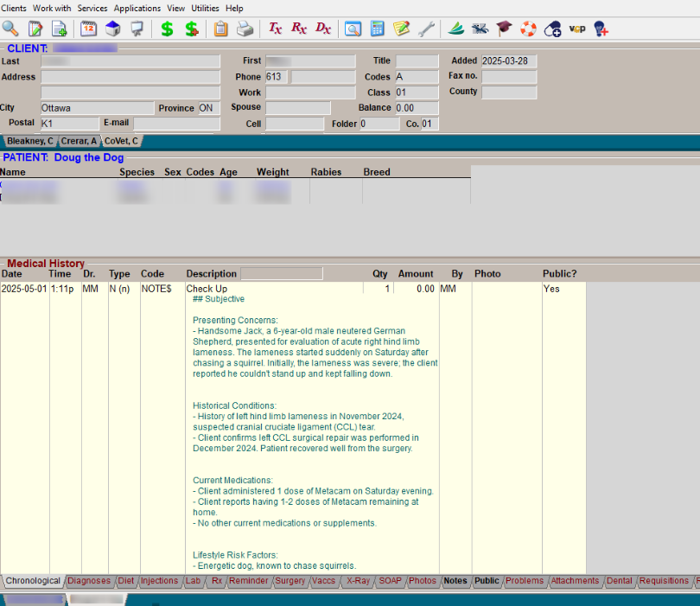This screenshot has width=700, height=606.
Task: Select the Bleakney, C tab
Action: pyautogui.click(x=30, y=141)
